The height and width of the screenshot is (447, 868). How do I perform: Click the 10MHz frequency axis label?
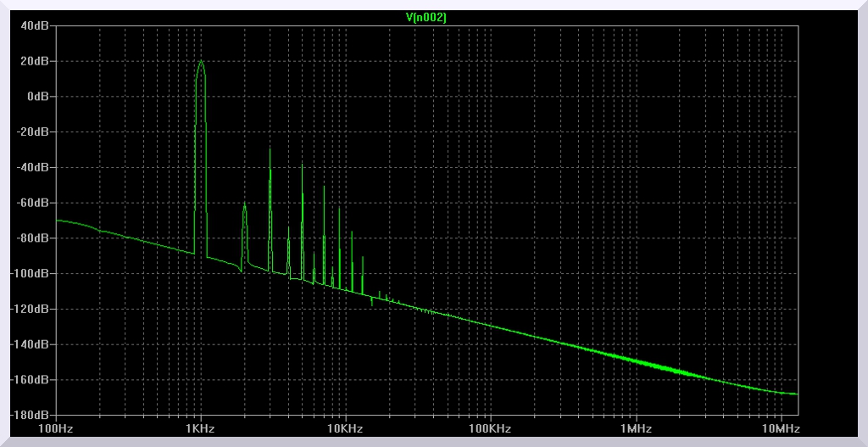(779, 429)
